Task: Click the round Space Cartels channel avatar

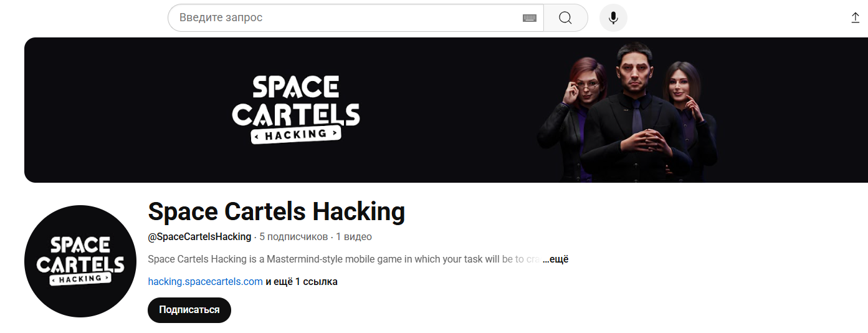Action: click(x=80, y=261)
